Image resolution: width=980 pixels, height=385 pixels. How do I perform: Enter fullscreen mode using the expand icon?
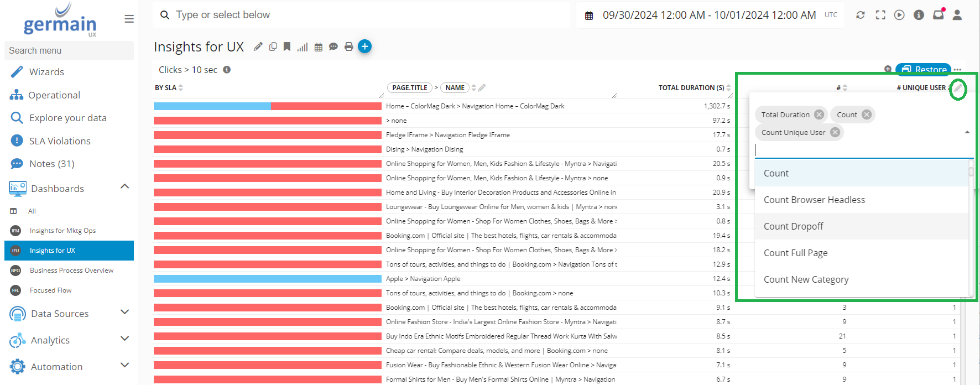[880, 15]
